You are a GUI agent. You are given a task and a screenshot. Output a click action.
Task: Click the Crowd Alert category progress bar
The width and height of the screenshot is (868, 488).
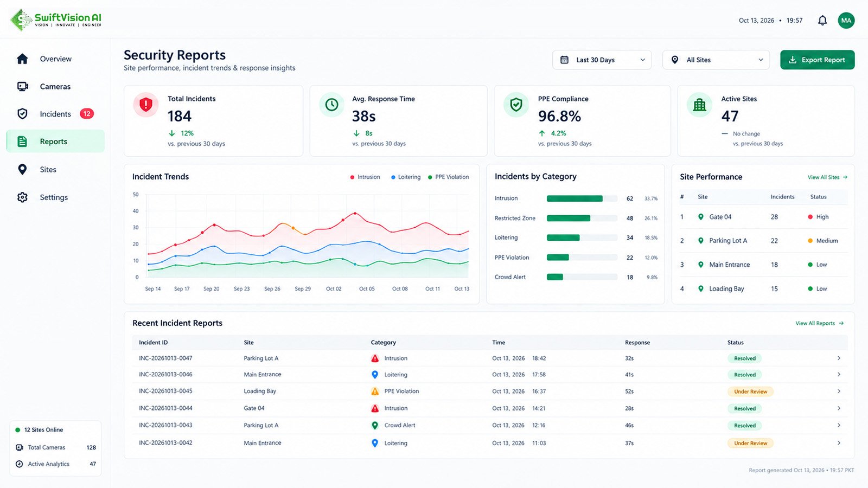click(x=582, y=277)
